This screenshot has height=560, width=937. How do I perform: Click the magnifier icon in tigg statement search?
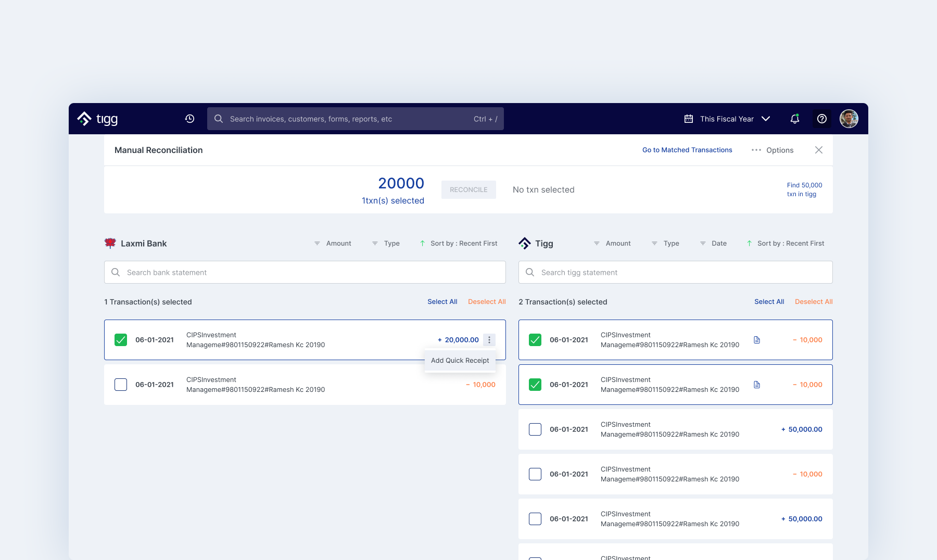tap(530, 272)
